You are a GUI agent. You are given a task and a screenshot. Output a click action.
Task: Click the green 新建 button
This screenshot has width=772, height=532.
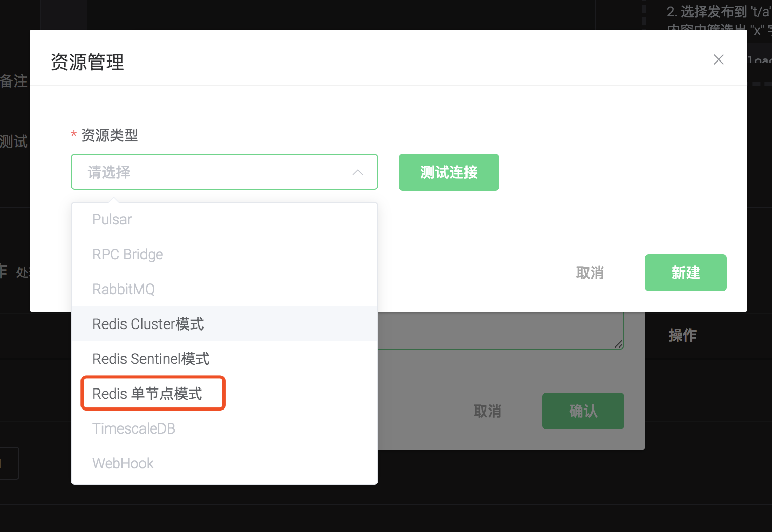point(685,273)
